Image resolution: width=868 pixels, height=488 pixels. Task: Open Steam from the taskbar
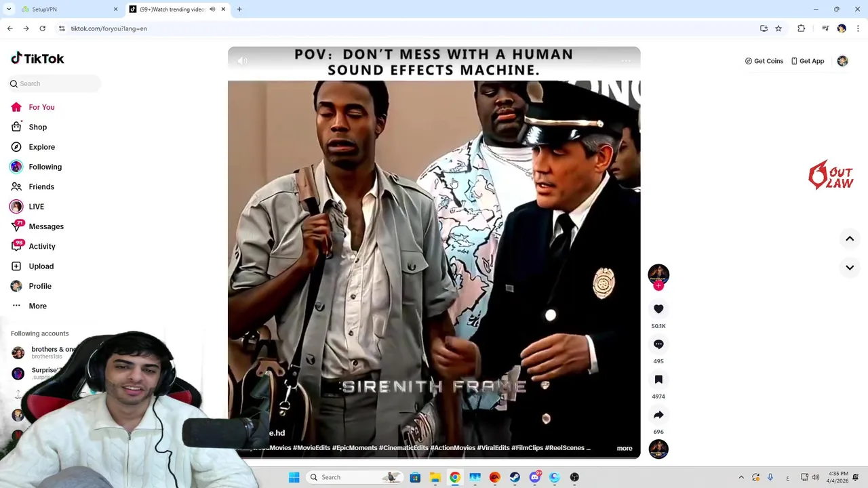[515, 477]
